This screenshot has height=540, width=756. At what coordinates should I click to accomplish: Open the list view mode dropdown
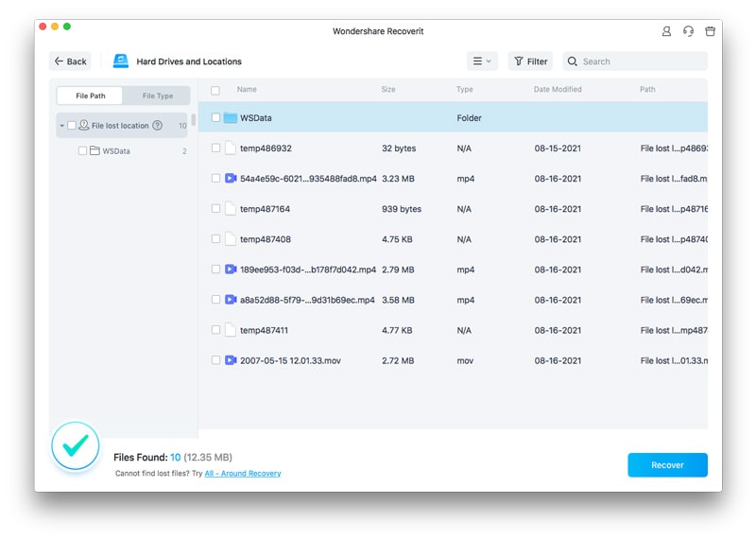482,61
